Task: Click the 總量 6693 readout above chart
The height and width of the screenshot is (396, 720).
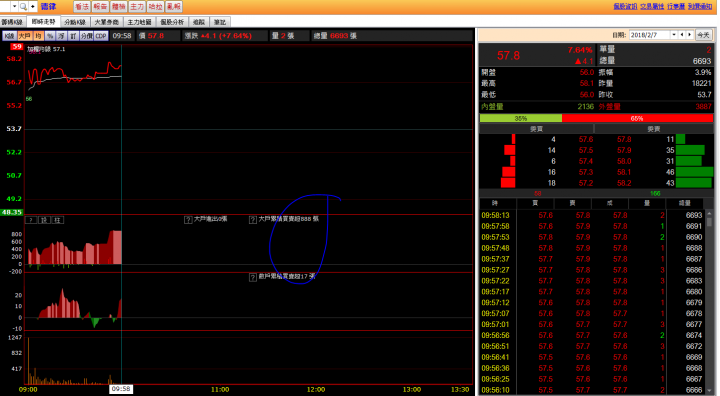Action: click(335, 36)
